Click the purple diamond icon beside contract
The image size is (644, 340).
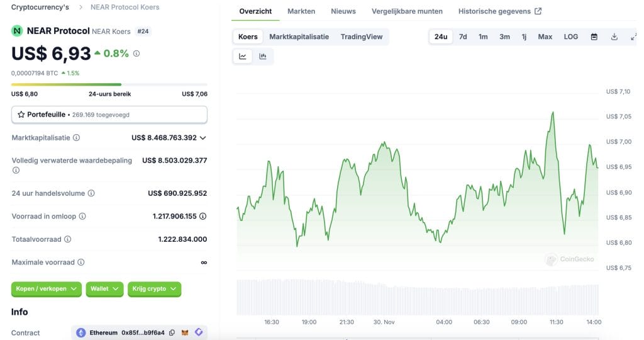pos(199,332)
